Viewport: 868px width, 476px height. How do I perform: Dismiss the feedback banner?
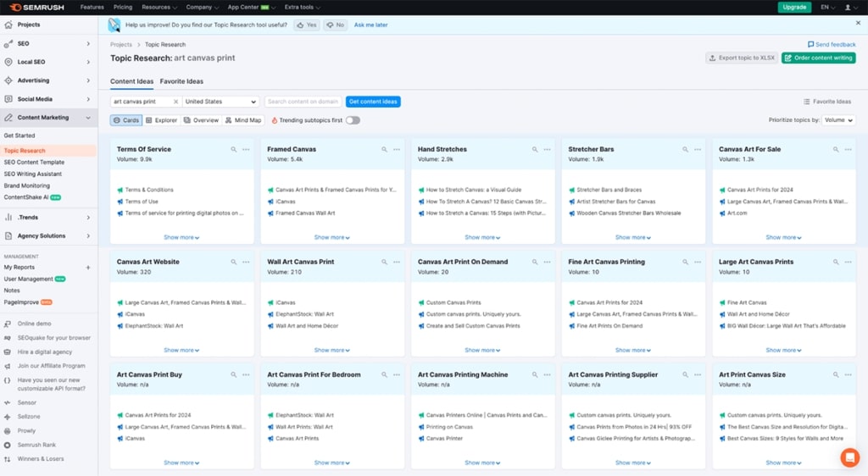(858, 23)
